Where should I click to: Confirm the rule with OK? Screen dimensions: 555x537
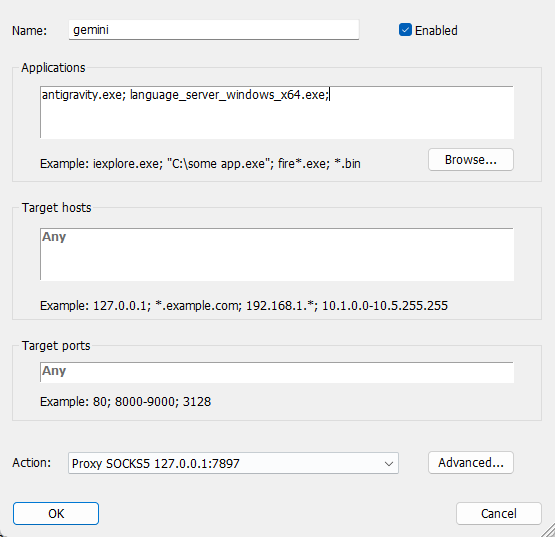[56, 513]
